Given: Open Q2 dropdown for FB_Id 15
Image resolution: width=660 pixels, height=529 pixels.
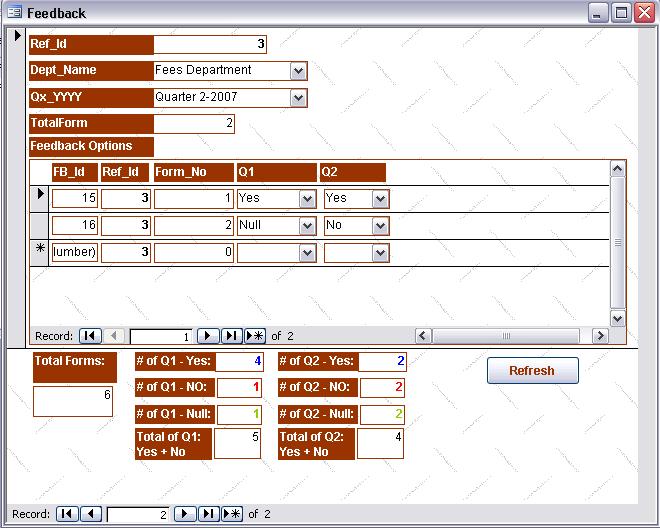Looking at the screenshot, I should click(380, 199).
